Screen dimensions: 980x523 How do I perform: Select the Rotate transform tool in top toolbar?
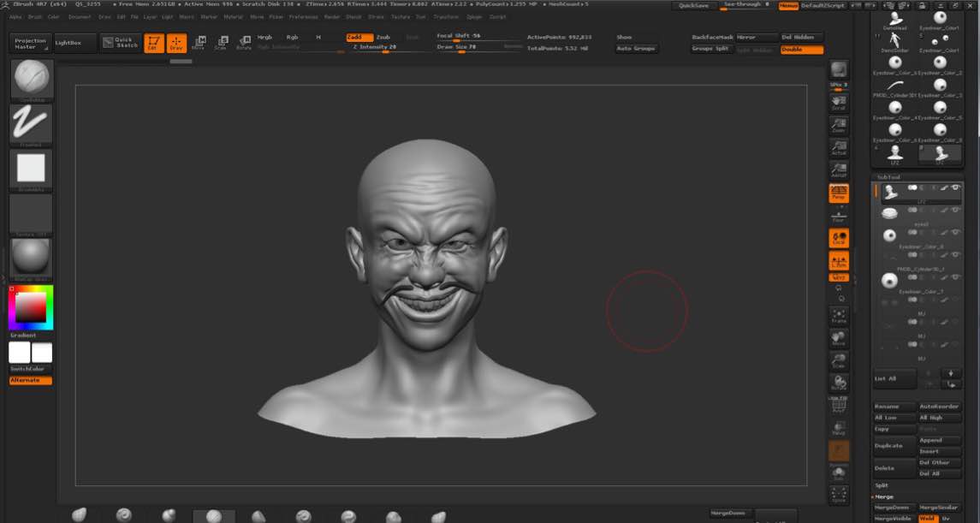coord(244,43)
